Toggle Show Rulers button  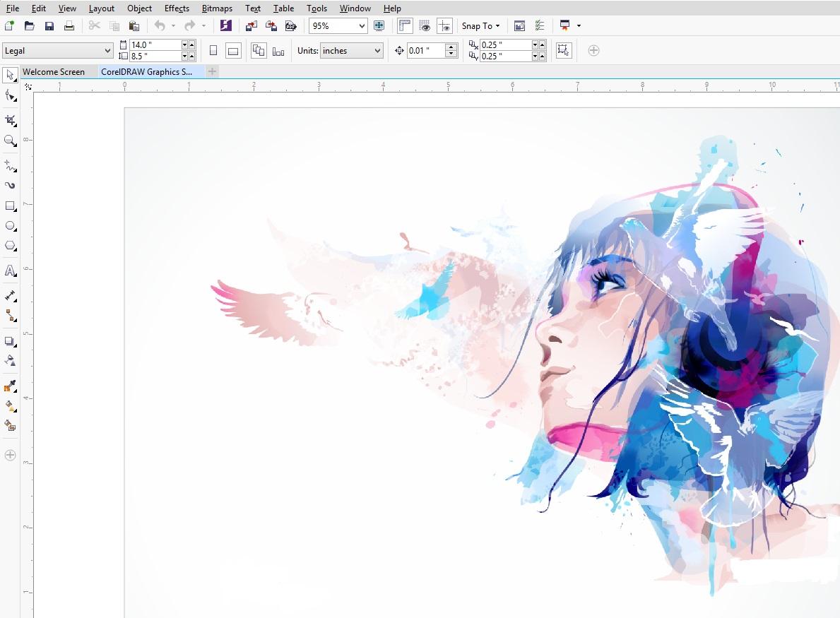pos(405,25)
